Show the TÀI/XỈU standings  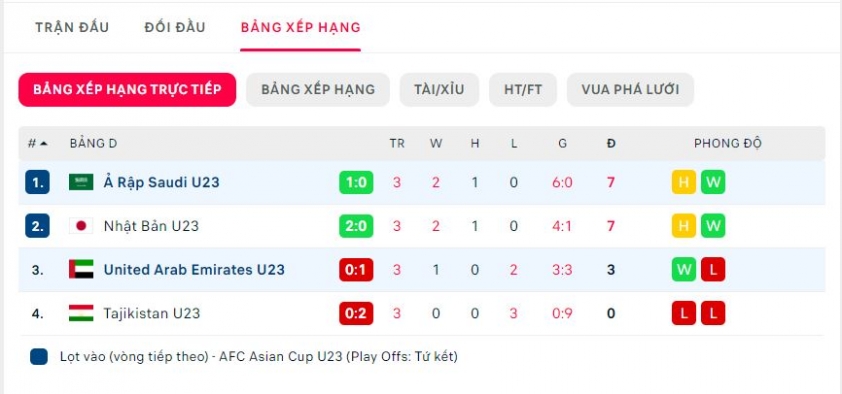(x=439, y=90)
